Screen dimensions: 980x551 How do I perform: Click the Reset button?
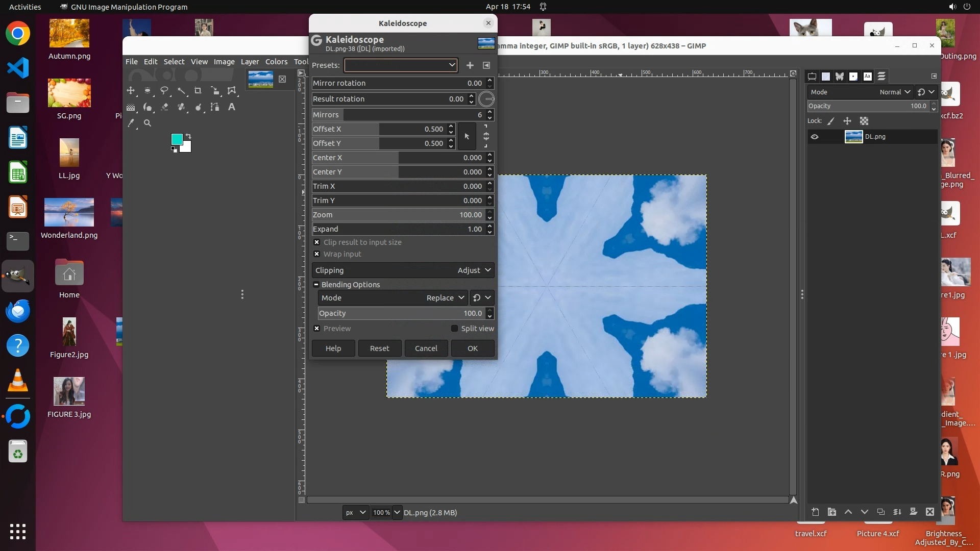tap(379, 348)
